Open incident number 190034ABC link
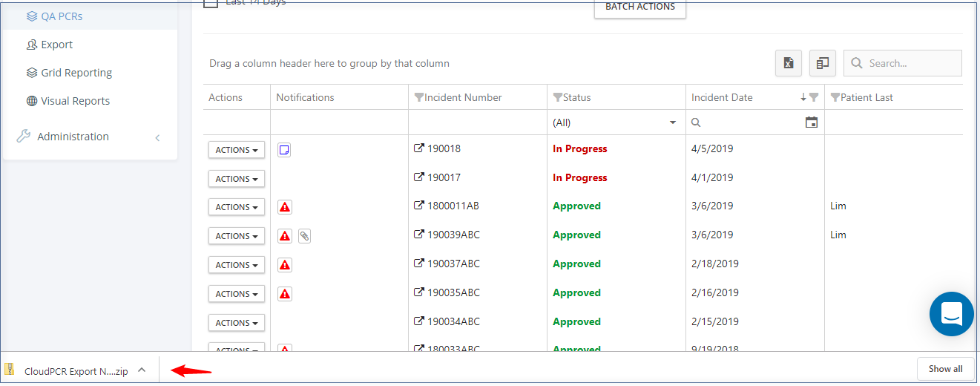 [453, 321]
